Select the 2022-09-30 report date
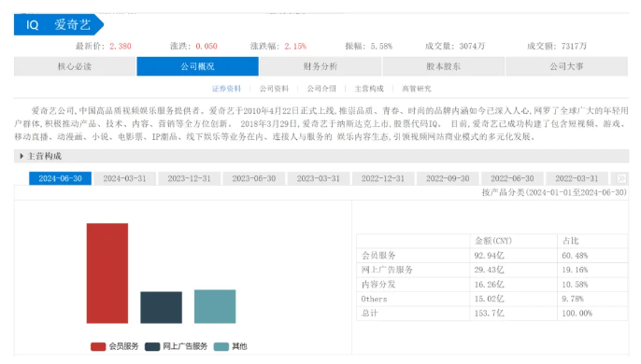 448,178
